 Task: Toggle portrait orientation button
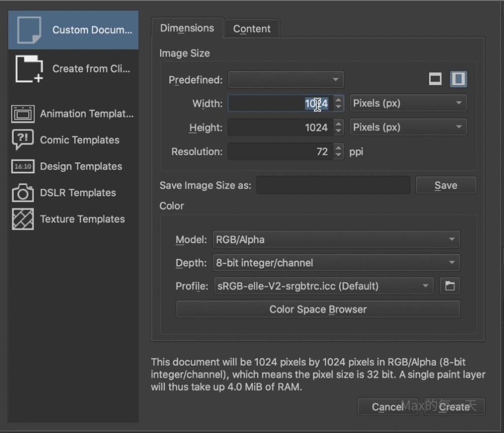click(458, 79)
